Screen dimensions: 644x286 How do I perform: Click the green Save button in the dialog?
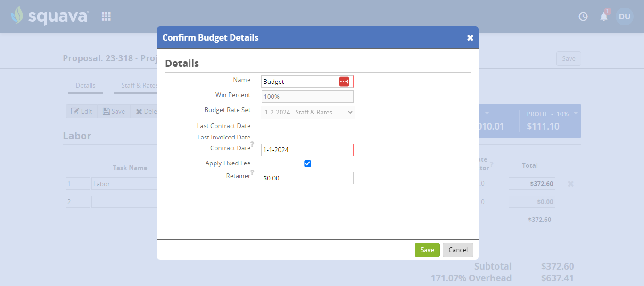(x=427, y=250)
